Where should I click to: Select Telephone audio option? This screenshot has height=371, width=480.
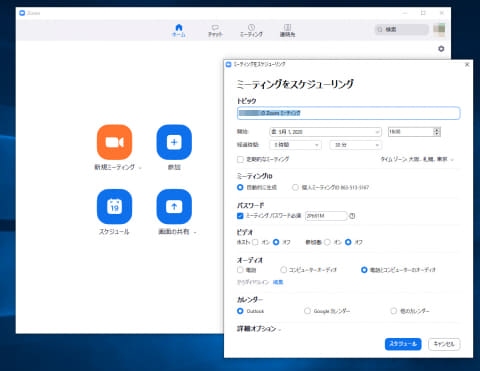pos(240,270)
